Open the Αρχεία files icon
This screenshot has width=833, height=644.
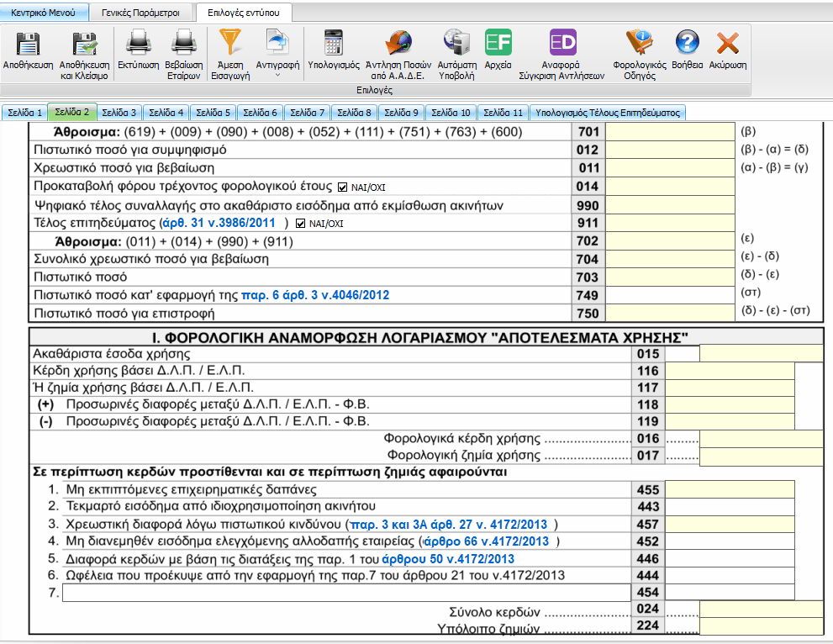498,44
